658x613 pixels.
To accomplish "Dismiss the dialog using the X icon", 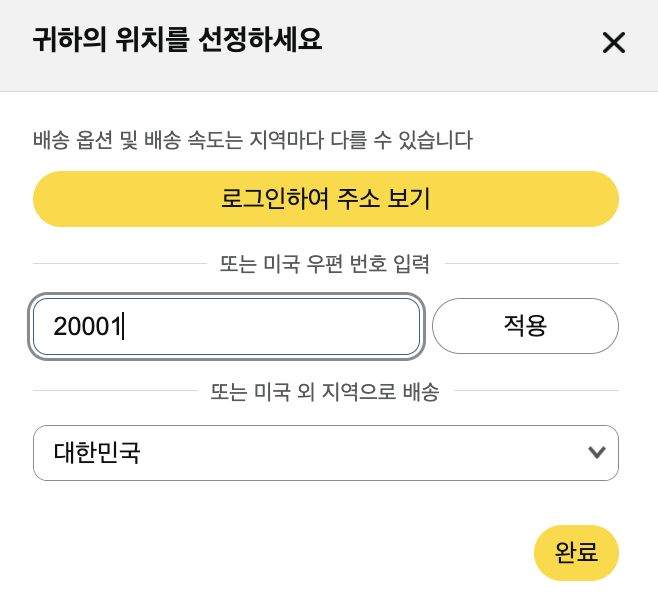I will click(x=613, y=43).
